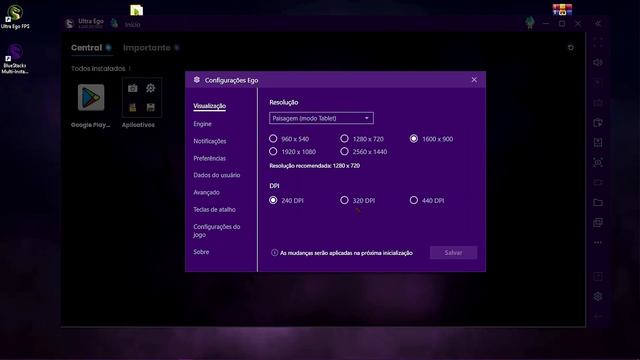The height and width of the screenshot is (360, 640).
Task: Click the Resolução recomendada: 1280 x 720 text
Action: (314, 166)
